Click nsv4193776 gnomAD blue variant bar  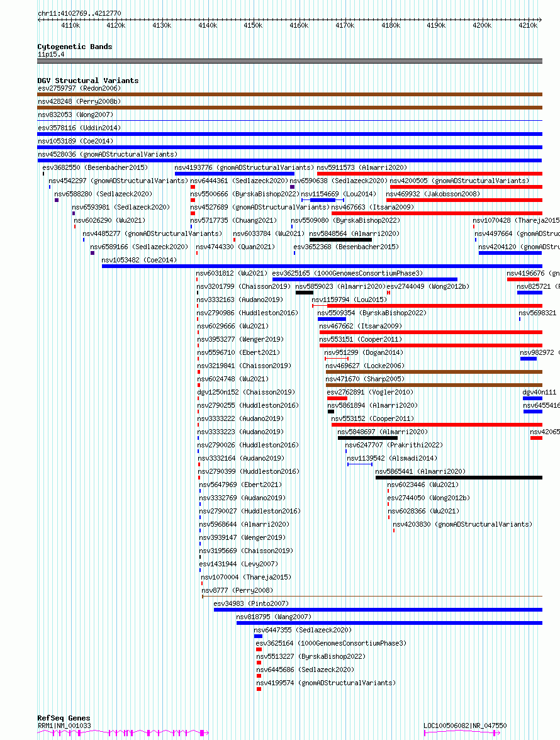235,174
